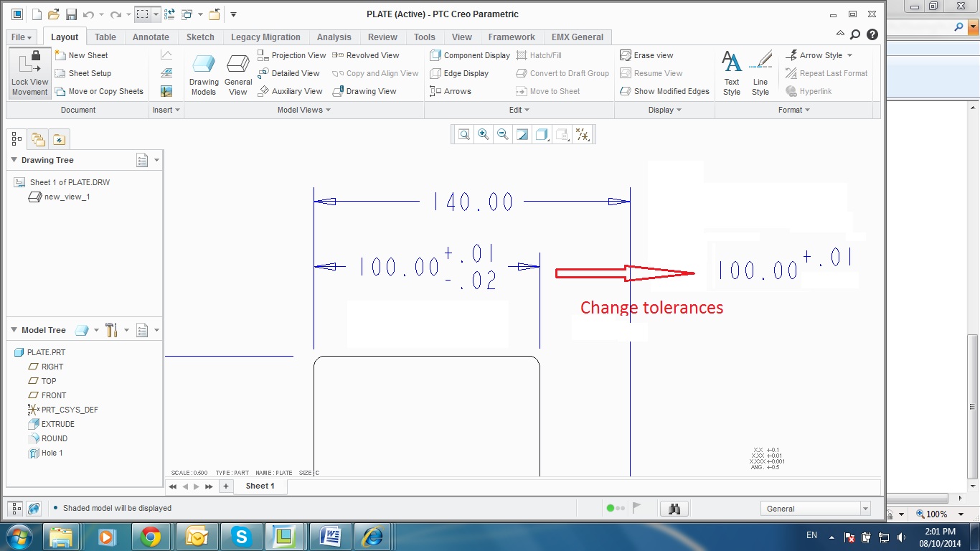The width and height of the screenshot is (980, 551).
Task: Click the Find binoculars button
Action: [674, 509]
